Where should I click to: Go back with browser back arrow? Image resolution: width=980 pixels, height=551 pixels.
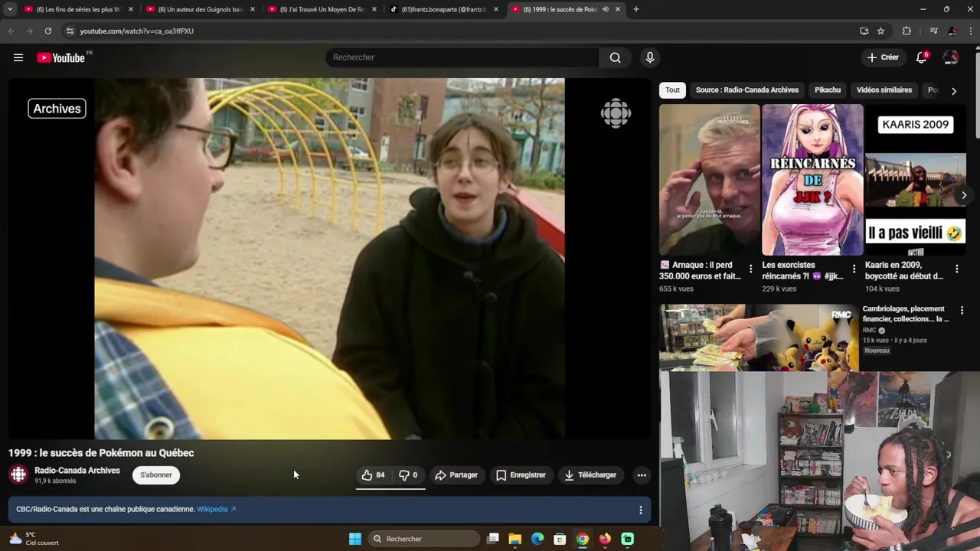click(11, 31)
